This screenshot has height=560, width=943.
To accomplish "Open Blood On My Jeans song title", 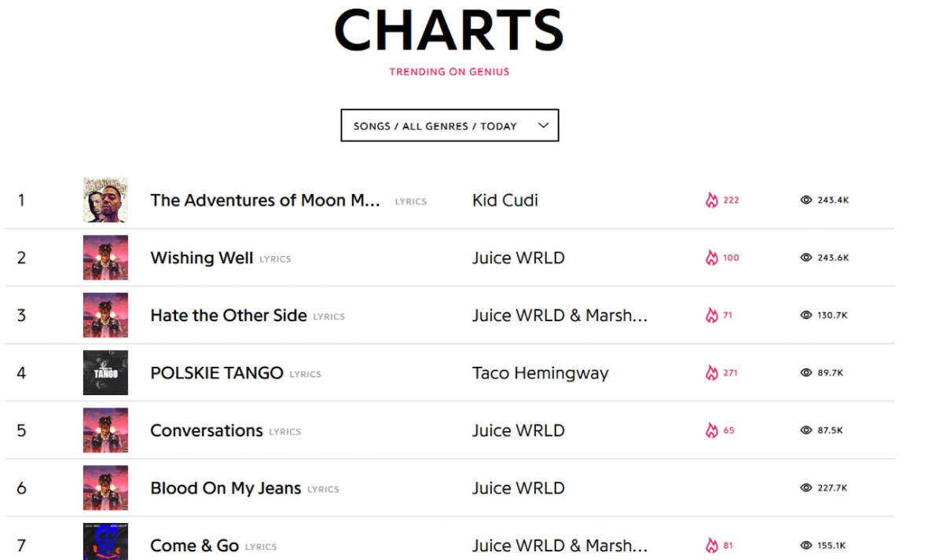I will pos(226,488).
